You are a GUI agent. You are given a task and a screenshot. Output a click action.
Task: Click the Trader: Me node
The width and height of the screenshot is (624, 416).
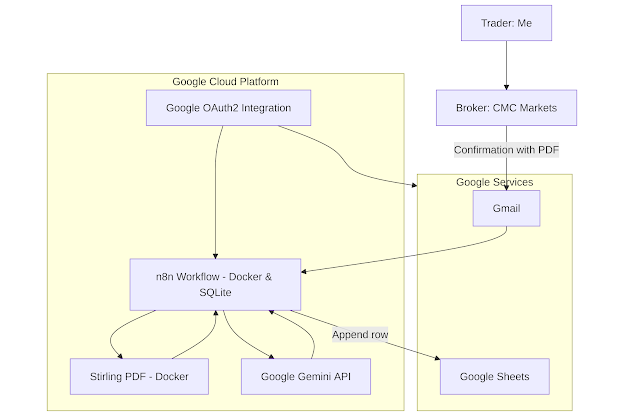pos(506,23)
